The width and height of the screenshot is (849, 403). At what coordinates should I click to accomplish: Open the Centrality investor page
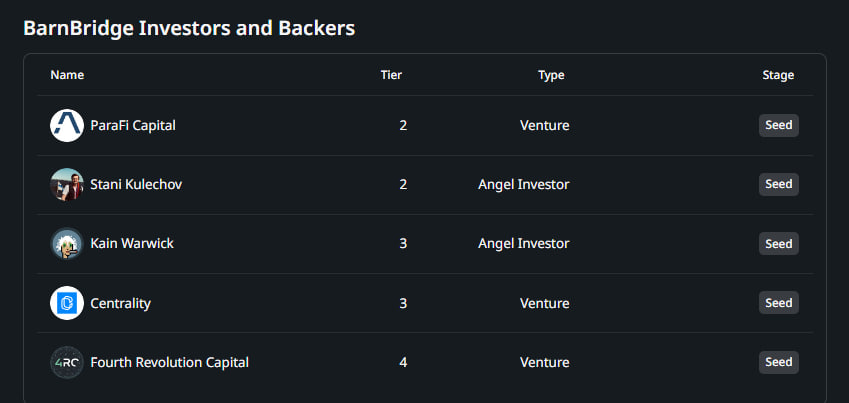click(x=120, y=303)
